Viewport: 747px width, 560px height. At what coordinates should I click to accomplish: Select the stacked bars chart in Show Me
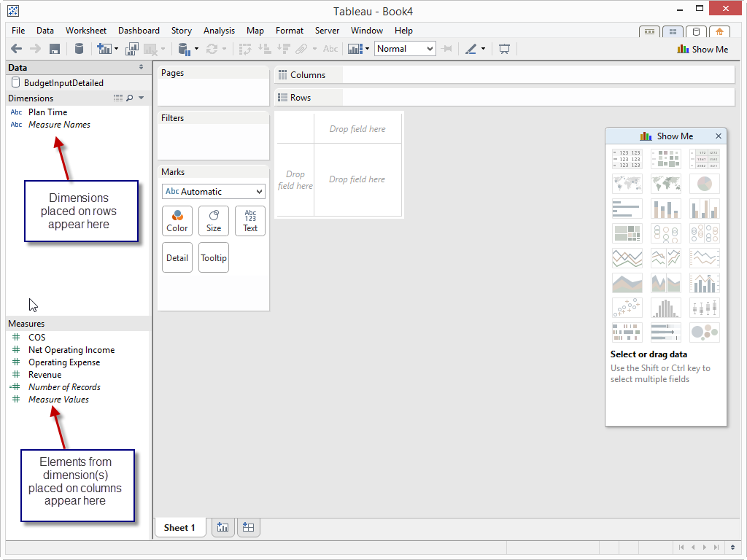(x=665, y=209)
